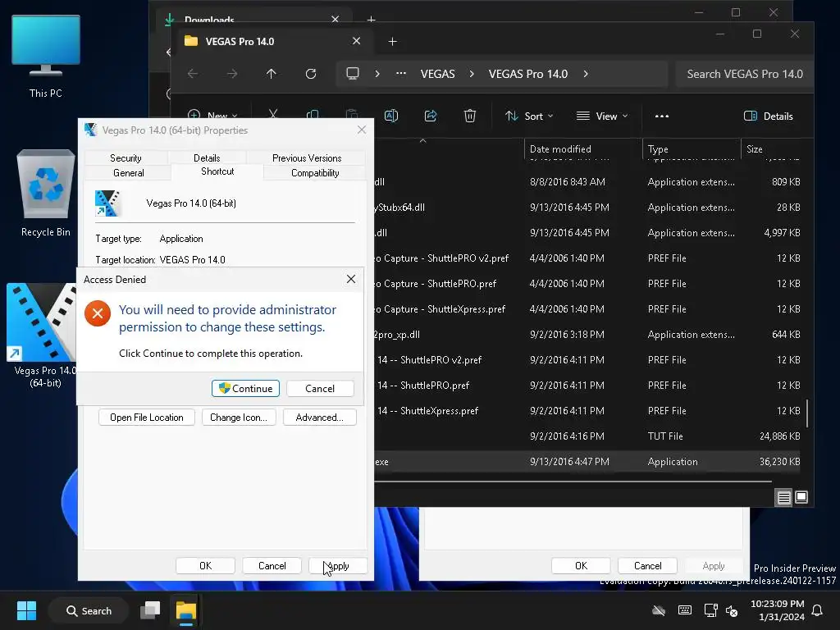Image resolution: width=840 pixels, height=630 pixels.
Task: Click the Explorer vertical scrollbar thumb
Action: (x=807, y=413)
